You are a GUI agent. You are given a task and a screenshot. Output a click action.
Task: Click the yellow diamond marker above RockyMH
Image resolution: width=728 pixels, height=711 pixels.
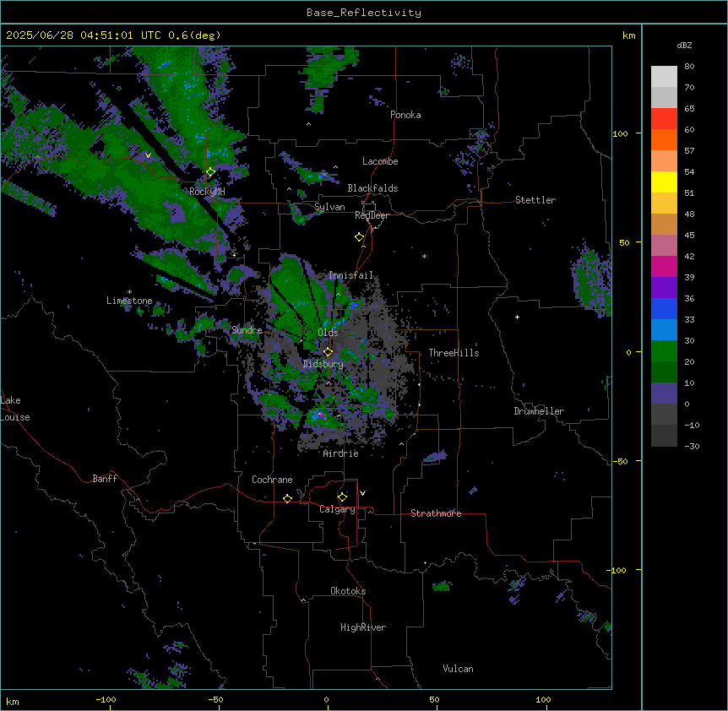coord(210,172)
